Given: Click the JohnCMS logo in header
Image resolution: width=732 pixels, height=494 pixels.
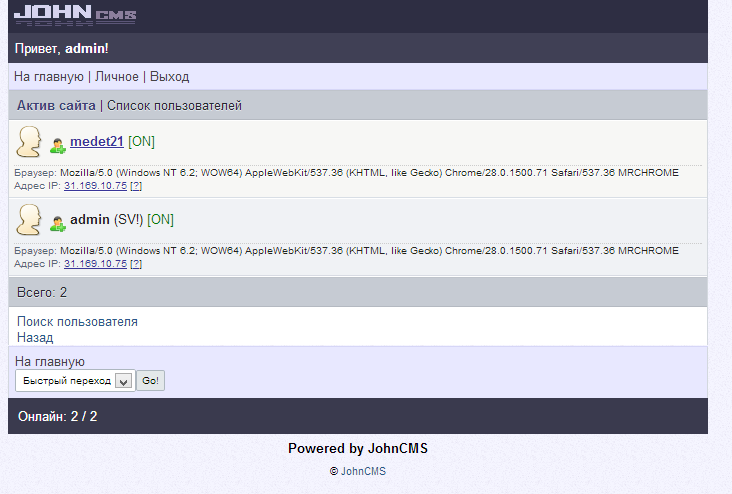Looking at the screenshot, I should (x=75, y=14).
